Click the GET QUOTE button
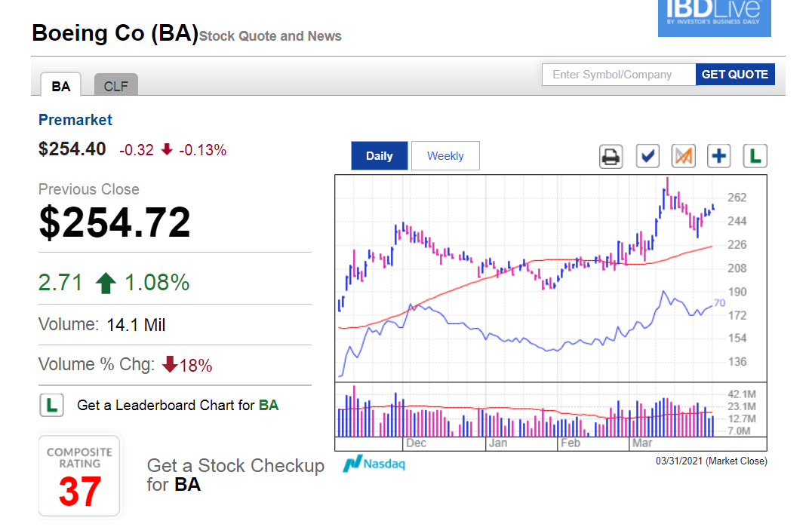Screen dimensions: 812x527 point(735,75)
